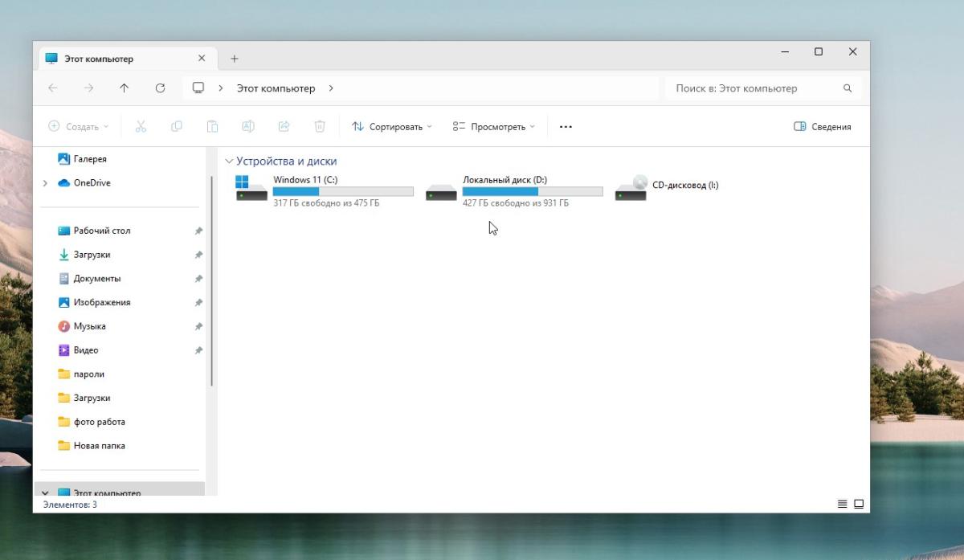Screen dimensions: 964x560
Task: Click the search field Поиск в: Этот компьютер
Action: coord(763,88)
